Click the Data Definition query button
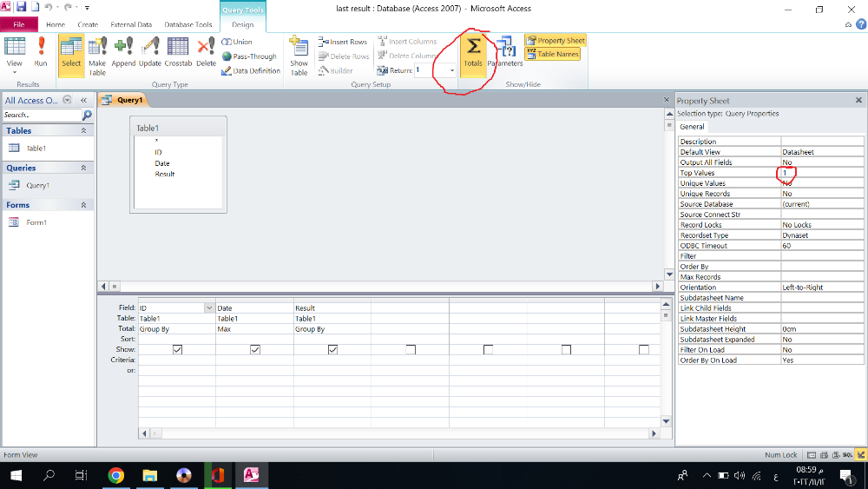868x489 pixels. coord(251,71)
